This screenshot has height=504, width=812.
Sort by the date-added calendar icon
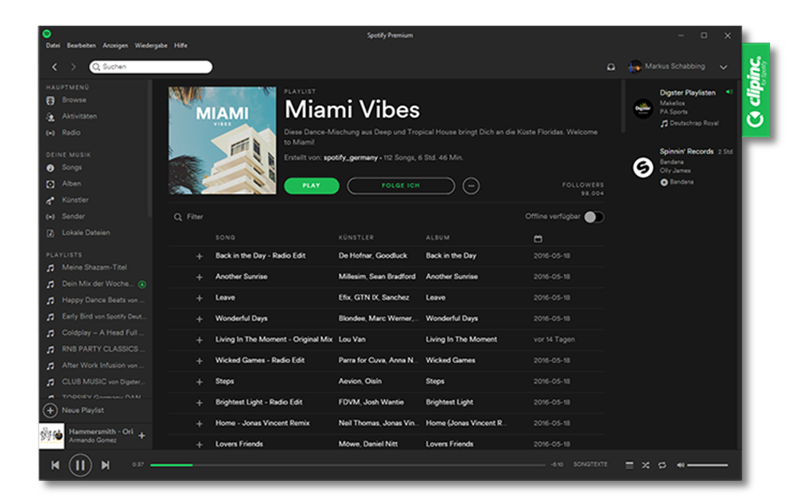pyautogui.click(x=538, y=238)
